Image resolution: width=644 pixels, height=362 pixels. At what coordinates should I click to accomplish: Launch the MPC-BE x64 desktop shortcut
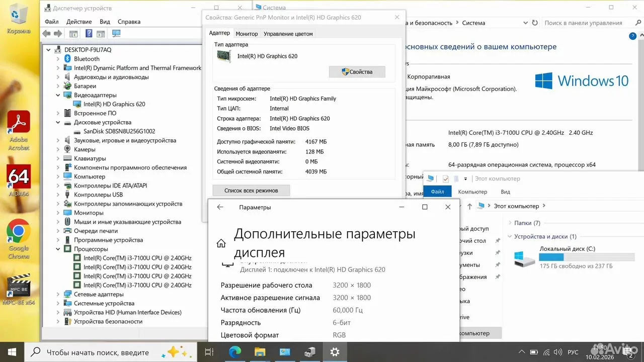[19, 290]
